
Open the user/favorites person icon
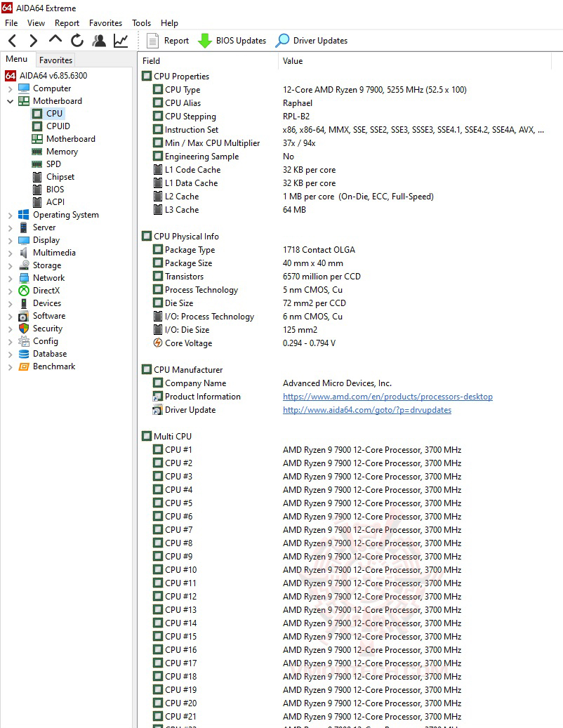point(98,41)
